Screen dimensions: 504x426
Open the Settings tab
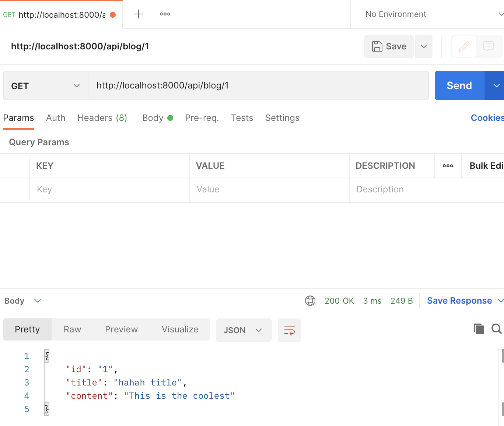pos(282,118)
